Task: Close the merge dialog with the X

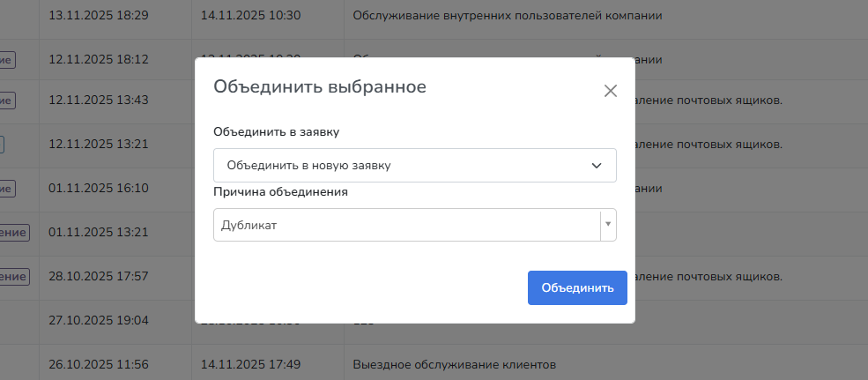Action: pyautogui.click(x=611, y=91)
